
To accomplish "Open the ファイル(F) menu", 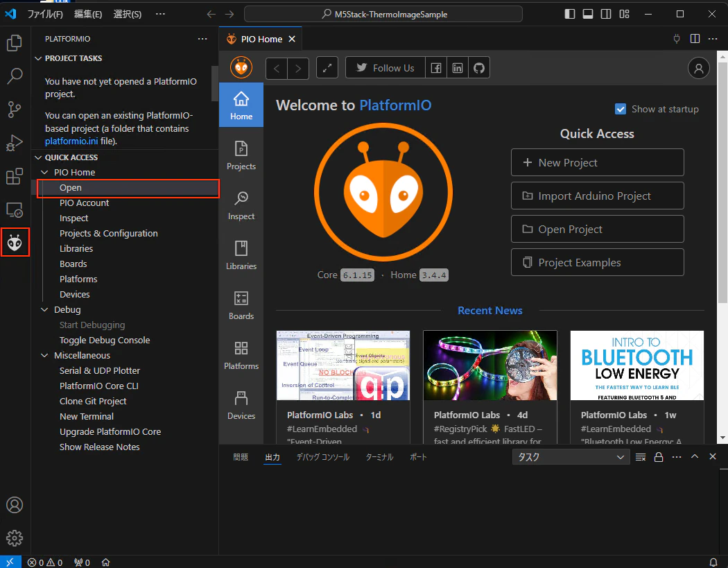I will pos(45,14).
